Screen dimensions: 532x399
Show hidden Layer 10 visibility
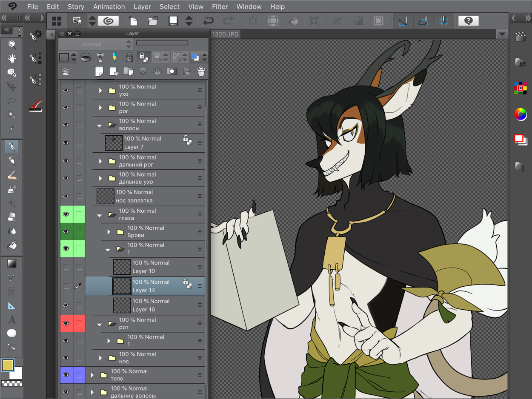pyautogui.click(x=66, y=267)
